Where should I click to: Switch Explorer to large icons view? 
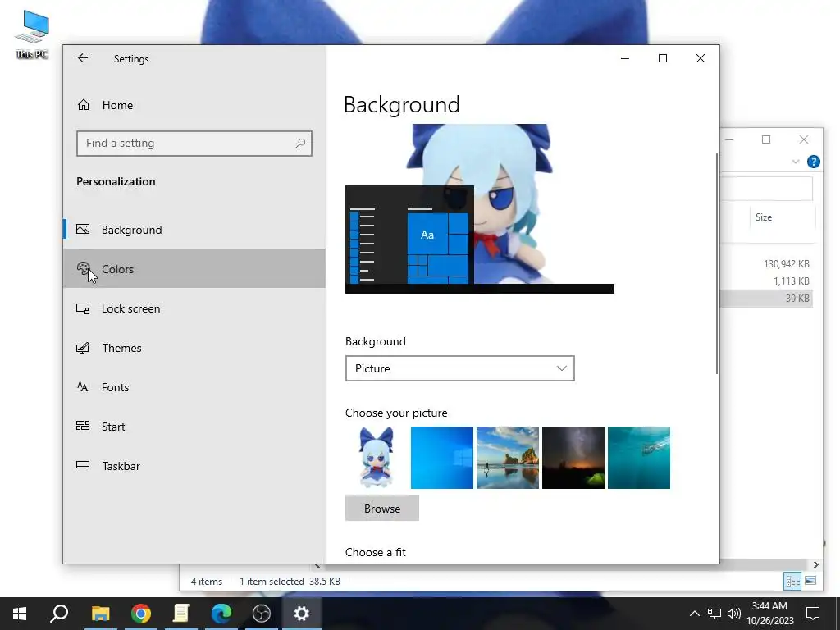coord(810,581)
